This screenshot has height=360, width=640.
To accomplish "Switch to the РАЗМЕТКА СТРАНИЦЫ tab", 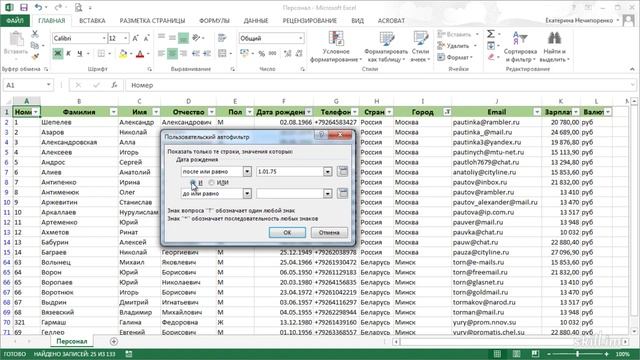I will point(152,20).
